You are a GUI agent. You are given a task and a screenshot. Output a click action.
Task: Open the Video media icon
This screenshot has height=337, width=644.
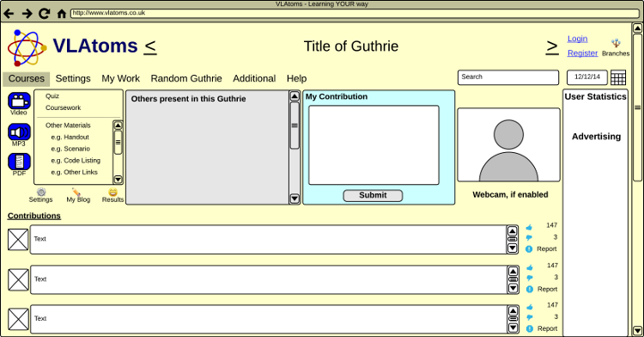point(19,101)
